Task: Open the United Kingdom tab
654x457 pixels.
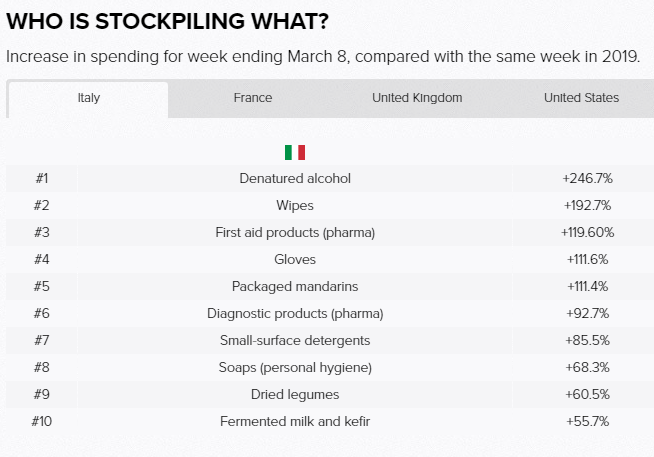Action: click(416, 98)
